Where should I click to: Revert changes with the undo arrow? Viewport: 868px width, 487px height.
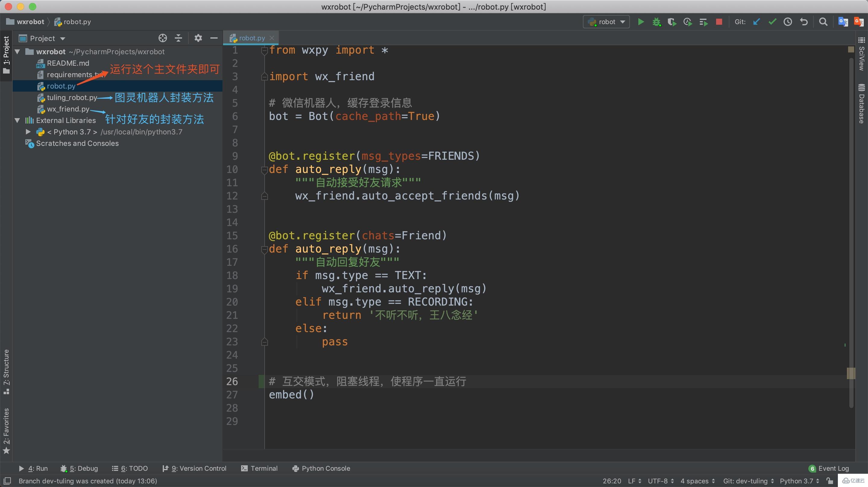point(804,22)
